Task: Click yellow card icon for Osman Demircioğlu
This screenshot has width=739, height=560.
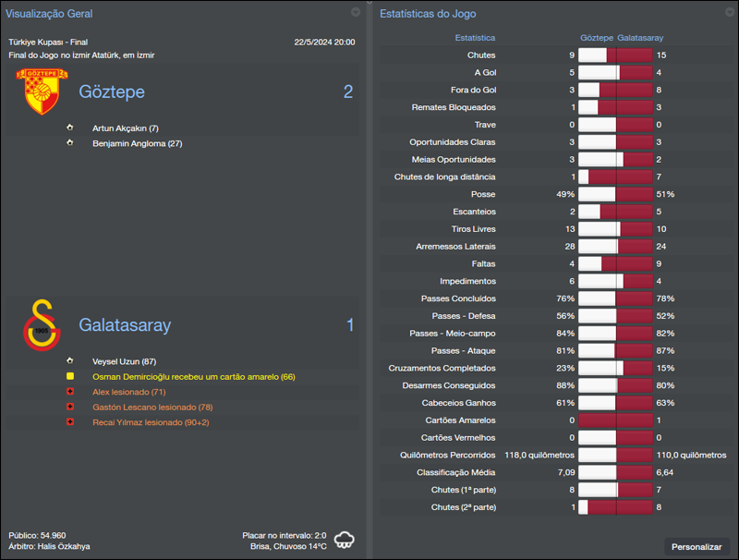Action: click(x=69, y=377)
